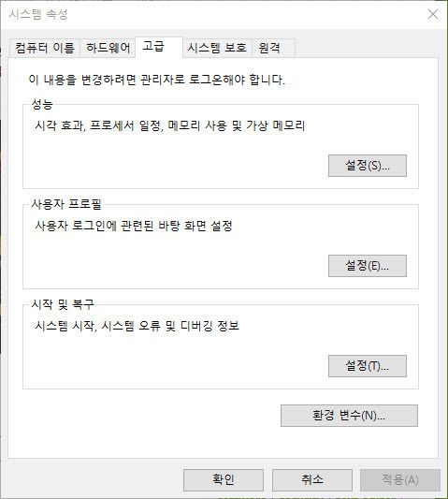Cancel the dialog with 취소
Image resolution: width=448 pixels, height=499 pixels.
pos(312,480)
